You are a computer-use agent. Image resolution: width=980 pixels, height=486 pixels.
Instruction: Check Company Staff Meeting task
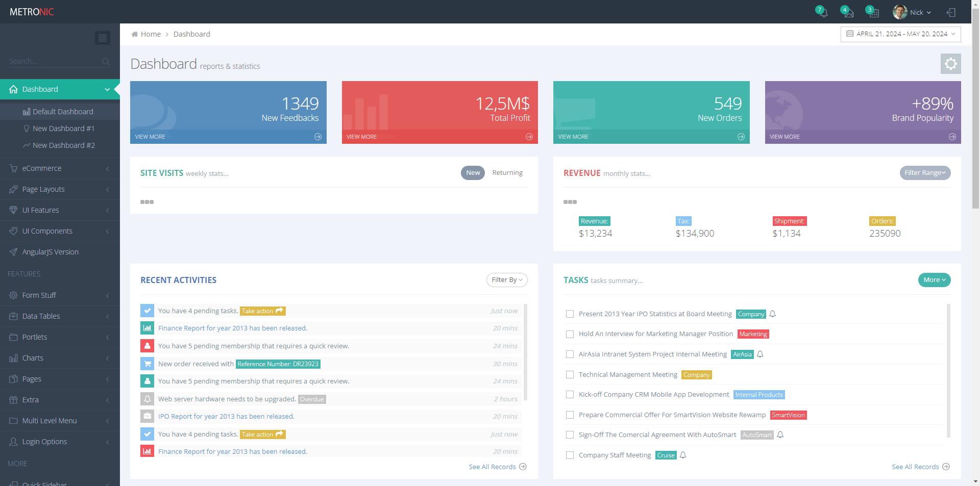pos(570,455)
